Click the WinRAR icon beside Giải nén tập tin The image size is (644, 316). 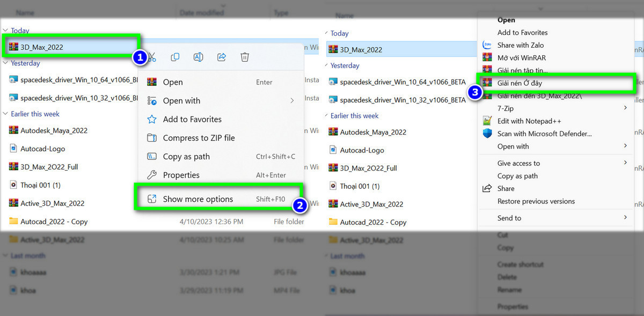[x=487, y=70]
